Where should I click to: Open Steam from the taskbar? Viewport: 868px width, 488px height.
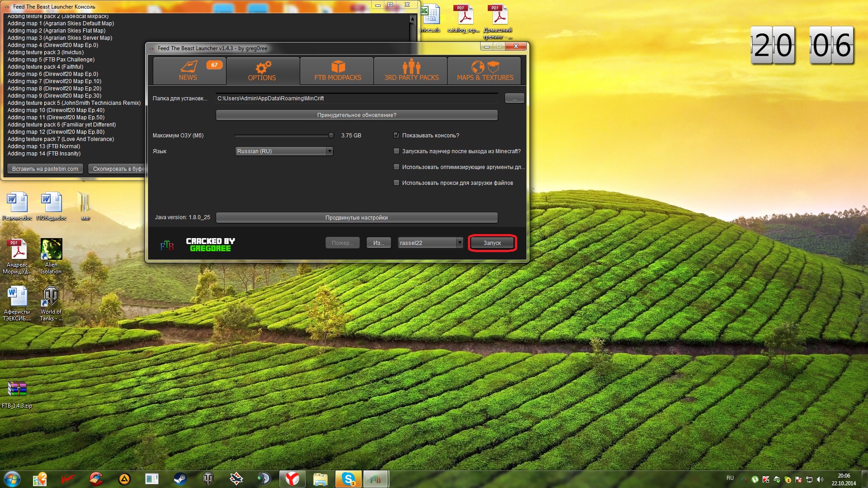click(x=180, y=479)
